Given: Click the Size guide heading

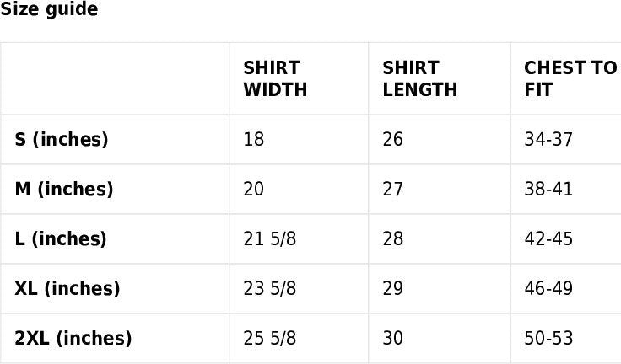Looking at the screenshot, I should (x=49, y=10).
